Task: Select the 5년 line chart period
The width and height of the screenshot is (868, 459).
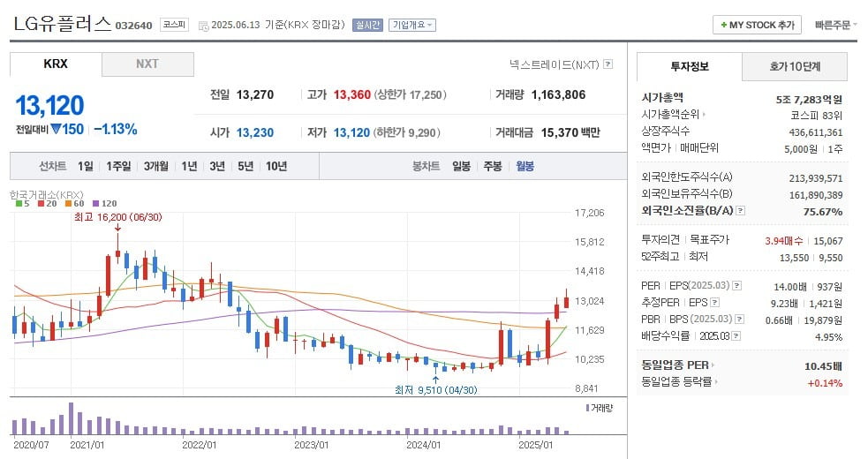Action: tap(245, 166)
